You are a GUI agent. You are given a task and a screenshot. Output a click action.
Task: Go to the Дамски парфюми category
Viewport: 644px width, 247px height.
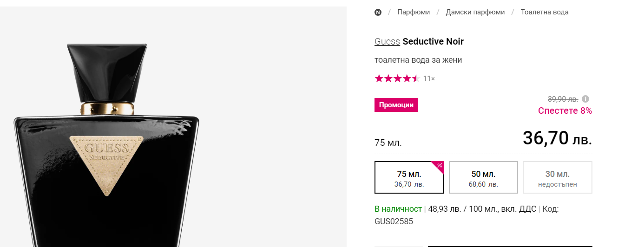click(x=475, y=12)
